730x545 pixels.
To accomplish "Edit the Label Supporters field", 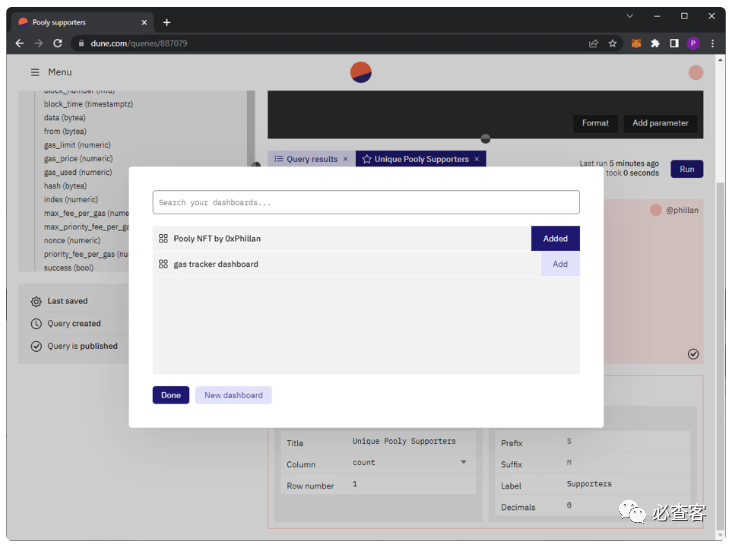I will (624, 484).
